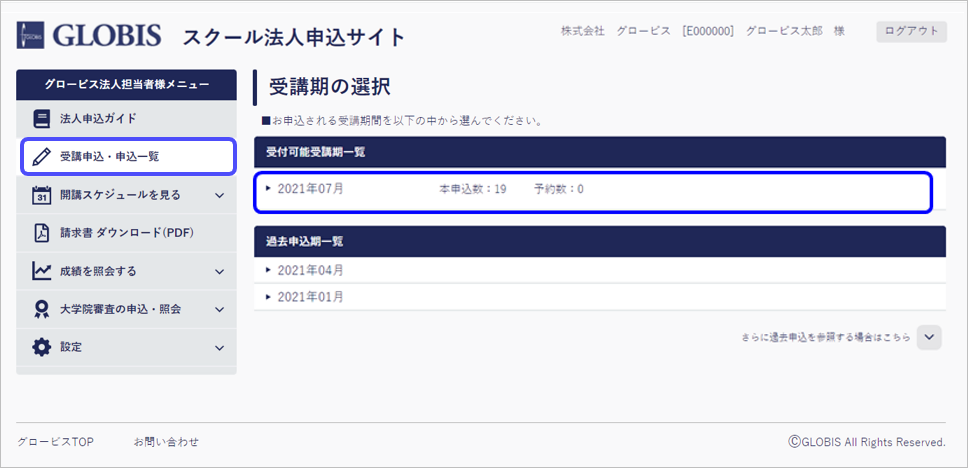
Task: Expand the 設定 menu chevron
Action: [219, 348]
